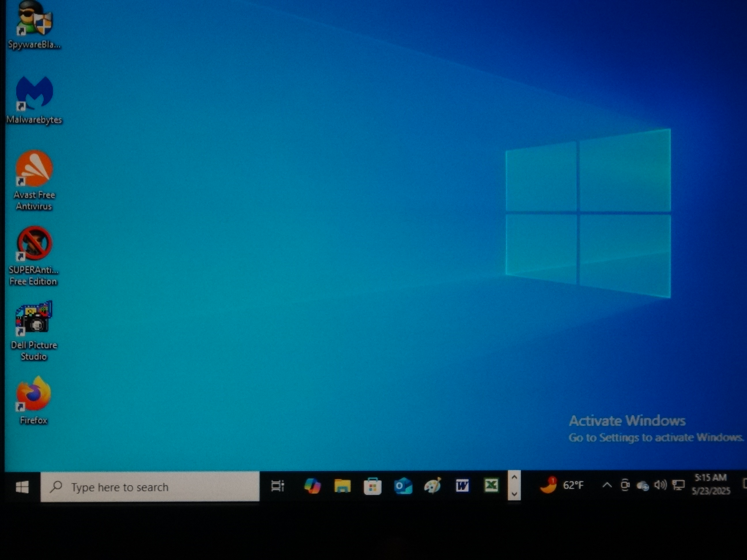Select the SUPERAntiSpyware Free Edition icon

34,256
